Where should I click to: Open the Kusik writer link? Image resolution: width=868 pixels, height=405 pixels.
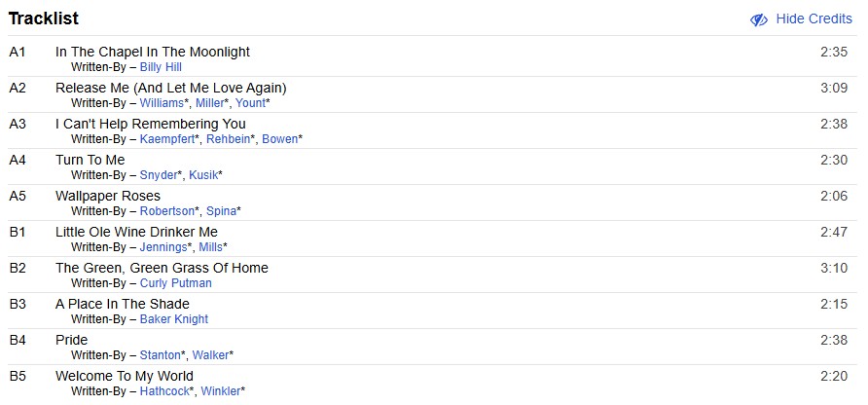click(202, 175)
